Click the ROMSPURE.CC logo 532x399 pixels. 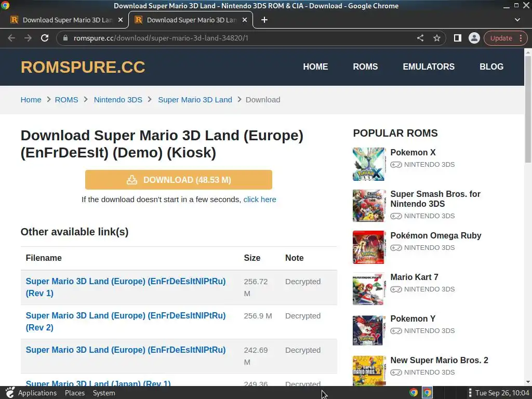click(83, 67)
